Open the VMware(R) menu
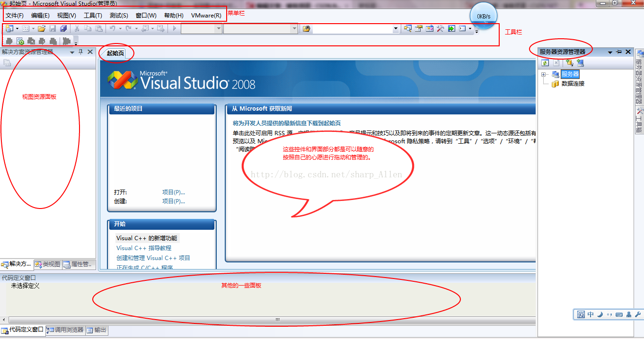The width and height of the screenshot is (644, 339). click(x=206, y=16)
